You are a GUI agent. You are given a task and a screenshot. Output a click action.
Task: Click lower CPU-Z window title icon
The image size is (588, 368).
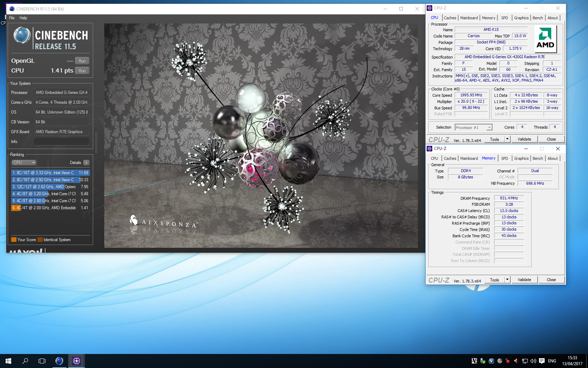(430, 149)
